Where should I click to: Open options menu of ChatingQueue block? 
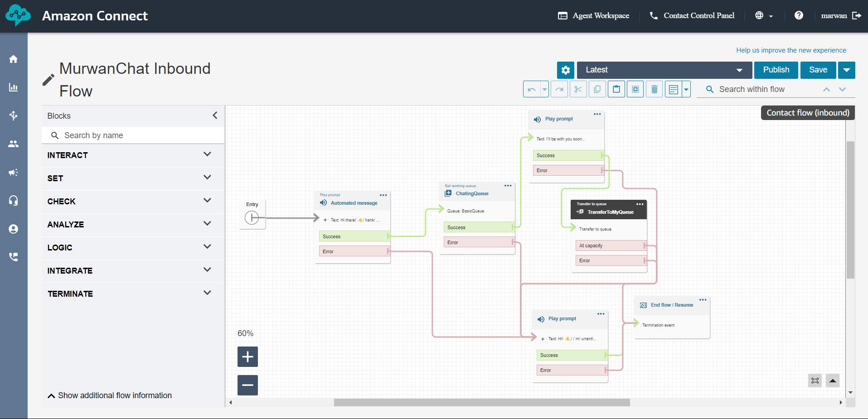click(508, 186)
